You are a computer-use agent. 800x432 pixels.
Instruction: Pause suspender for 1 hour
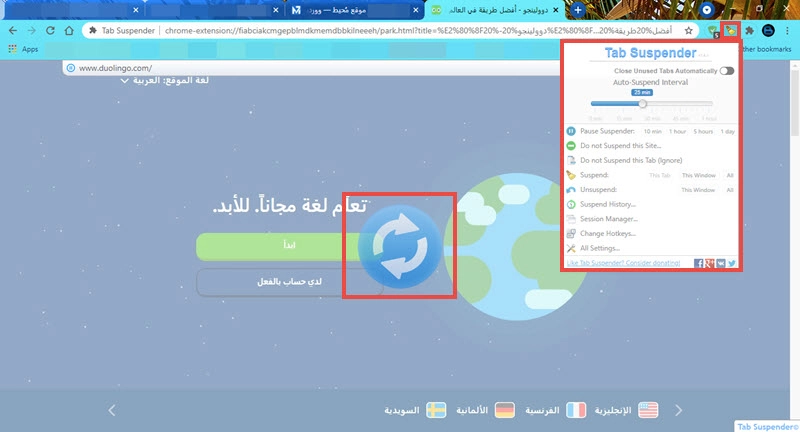[x=678, y=132]
